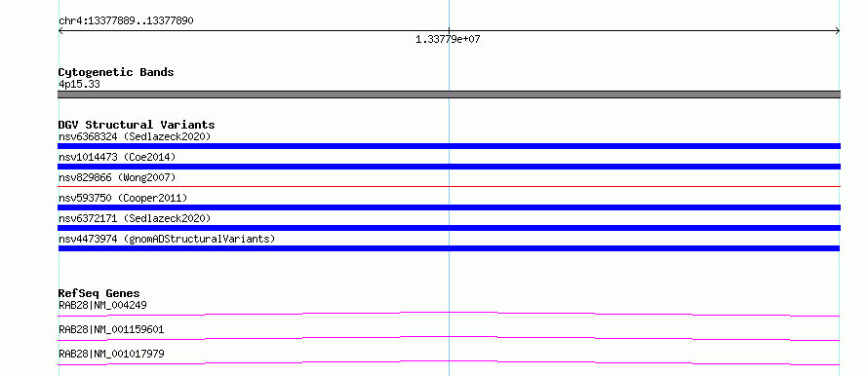Screen dimensions: 868x376
Task: Select the Cytogenetic Bands track title
Action: tap(116, 72)
